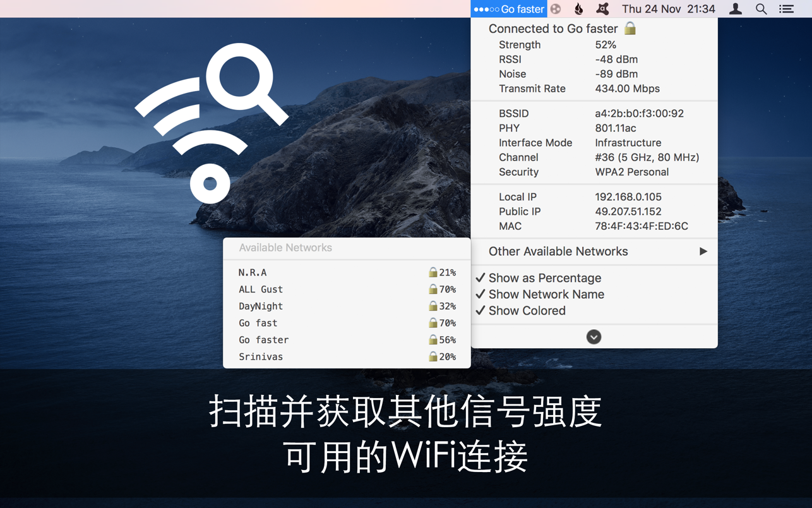Open Spotlight search magnifier icon
Viewport: 812px width, 508px height.
[761, 9]
